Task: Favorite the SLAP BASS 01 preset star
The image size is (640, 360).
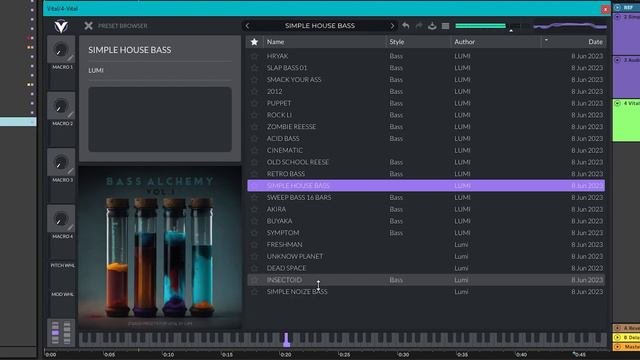Action: (x=254, y=68)
